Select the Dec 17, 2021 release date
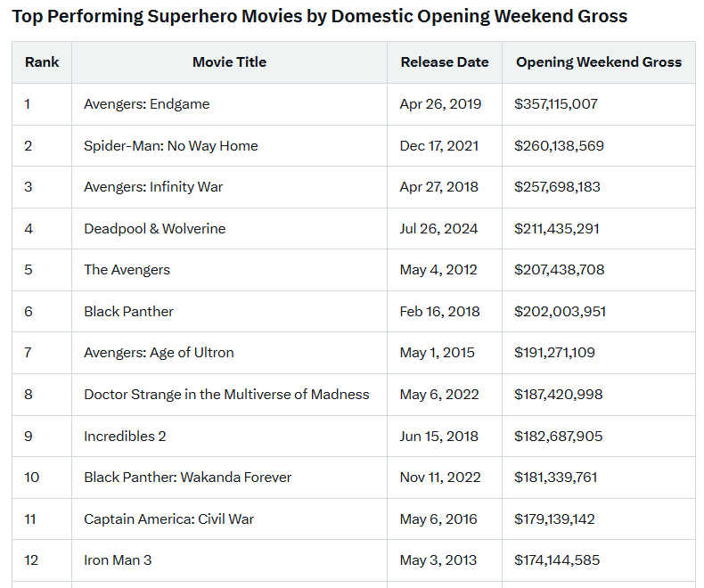This screenshot has height=588, width=704. point(440,146)
